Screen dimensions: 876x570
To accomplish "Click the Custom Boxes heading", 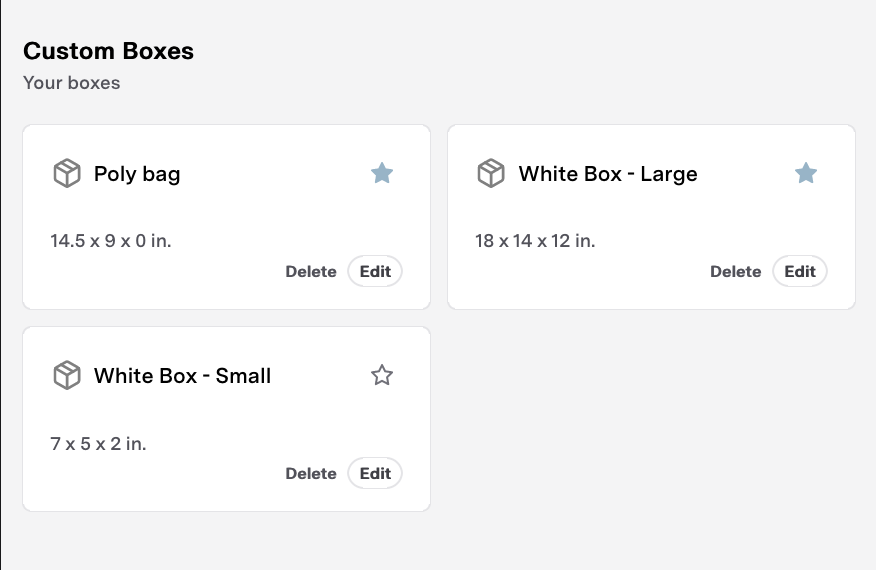I will 108,51.
